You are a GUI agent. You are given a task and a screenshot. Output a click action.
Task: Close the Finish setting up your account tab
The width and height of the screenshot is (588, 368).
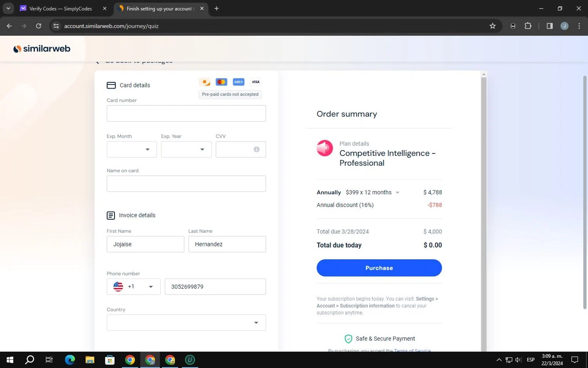tap(202, 8)
